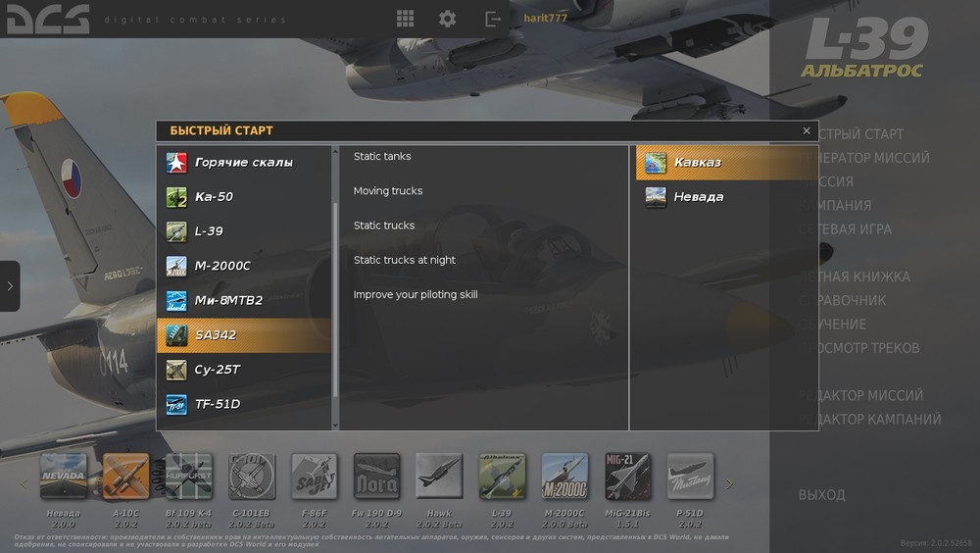Image resolution: width=980 pixels, height=553 pixels.
Task: Choose the Moving trucks mission
Action: tap(388, 191)
